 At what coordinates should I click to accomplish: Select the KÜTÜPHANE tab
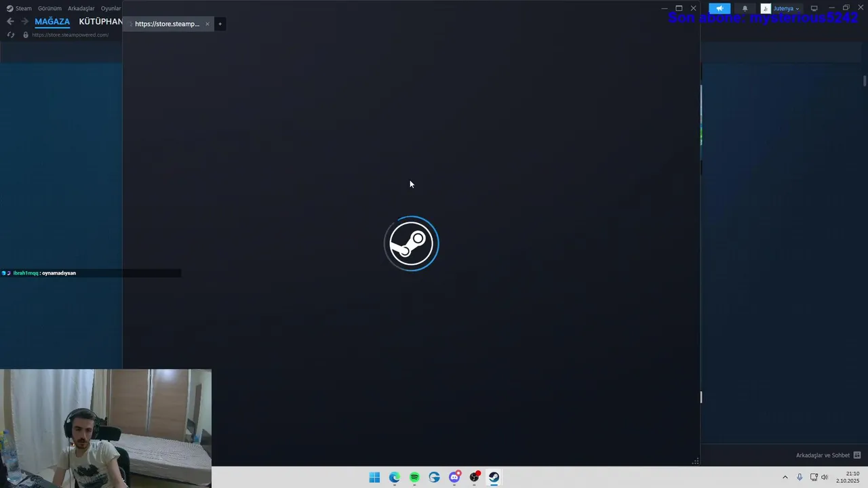point(100,22)
